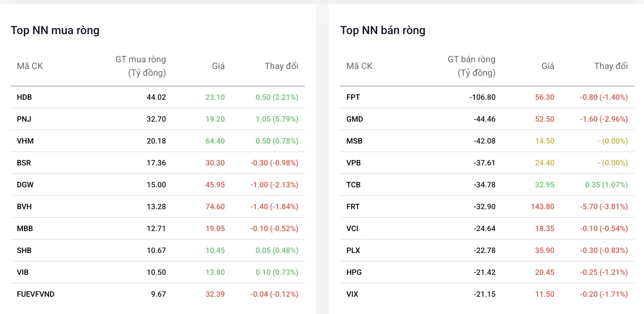Viewport: 644px width, 314px height.
Task: Open MBB in the net buy list
Action: tap(25, 229)
